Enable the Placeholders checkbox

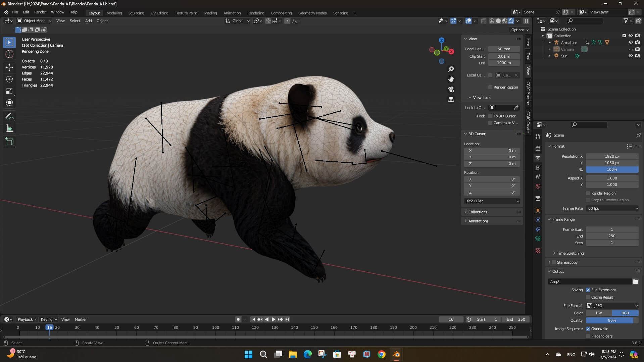point(588,336)
